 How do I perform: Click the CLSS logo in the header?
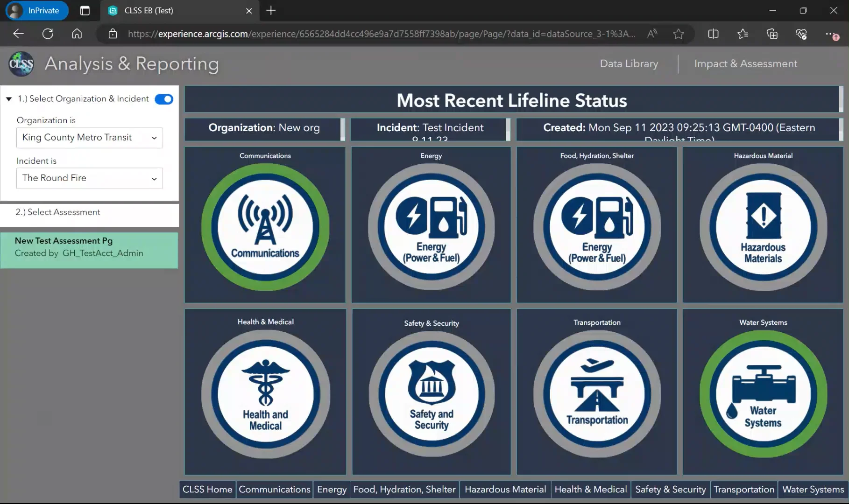[x=21, y=64]
